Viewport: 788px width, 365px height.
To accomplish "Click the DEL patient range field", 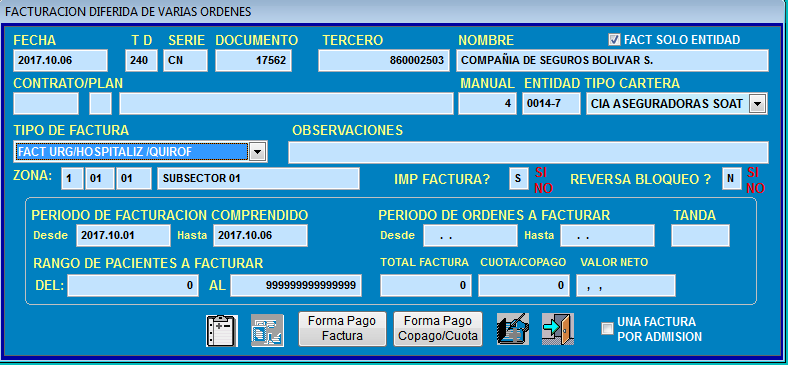I will pyautogui.click(x=133, y=286).
